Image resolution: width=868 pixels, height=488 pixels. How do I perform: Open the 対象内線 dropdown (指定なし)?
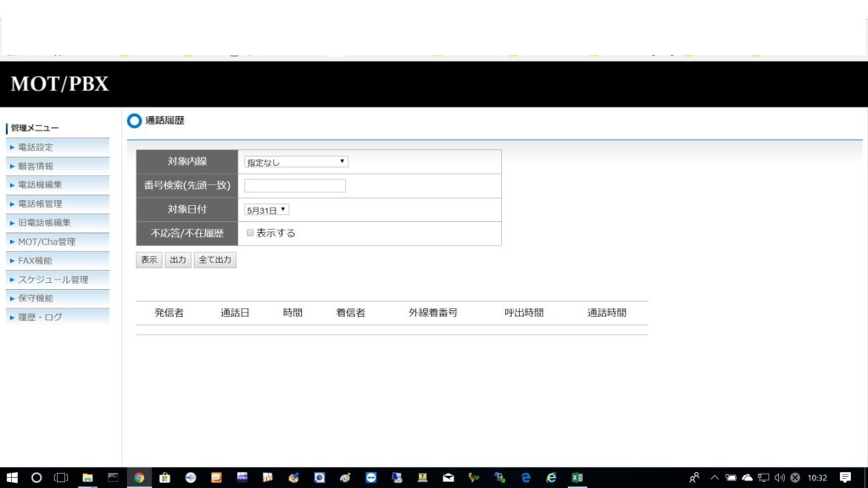[296, 162]
